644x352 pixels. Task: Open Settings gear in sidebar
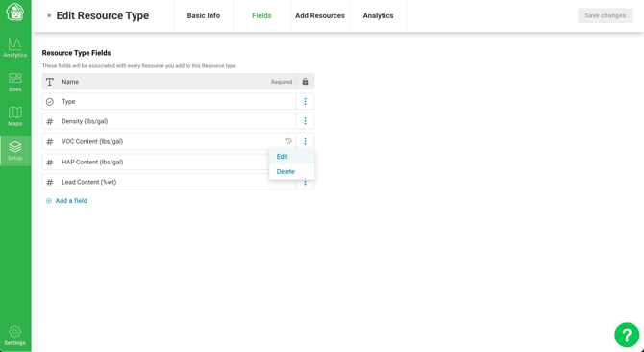pyautogui.click(x=14, y=335)
